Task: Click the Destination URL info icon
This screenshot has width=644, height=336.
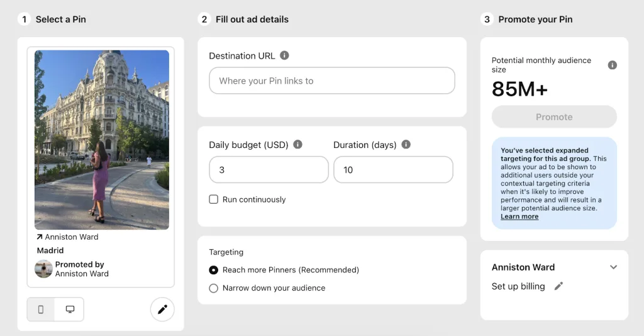Action: click(284, 55)
